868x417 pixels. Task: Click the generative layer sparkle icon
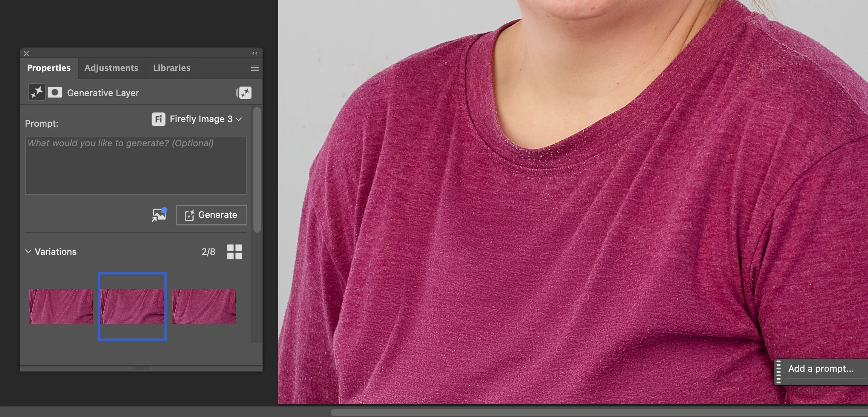click(x=37, y=92)
